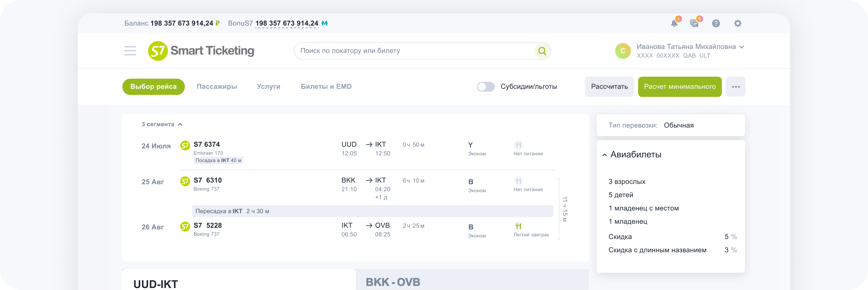Click the Рассчитать button
Viewport: 868px width, 290px height.
pyautogui.click(x=609, y=87)
